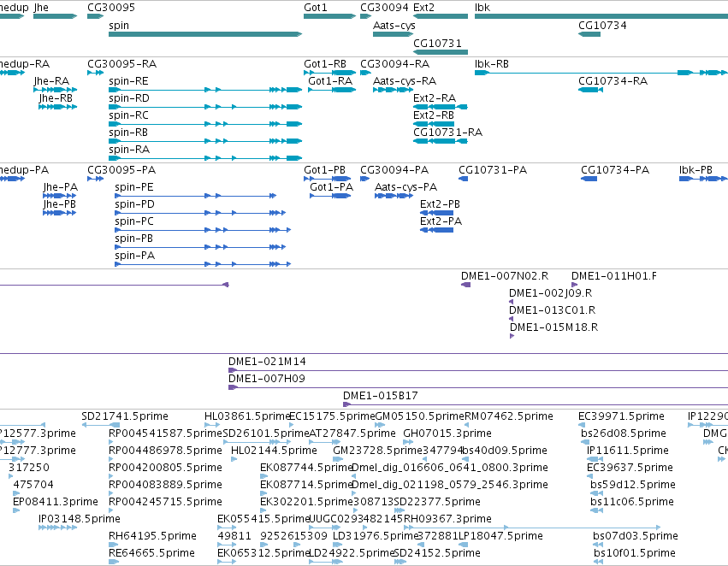Click the Aats-cys gene feature
This screenshot has height=566, width=728.
(x=393, y=34)
